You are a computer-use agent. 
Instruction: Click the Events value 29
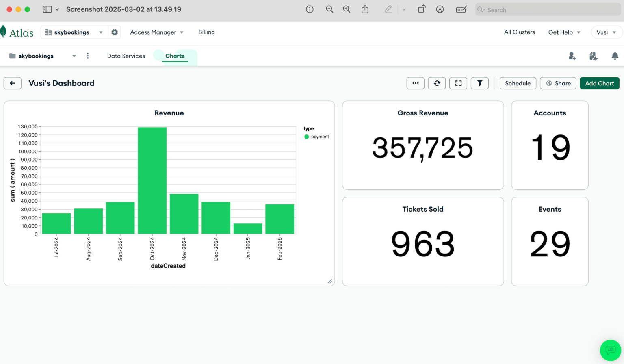coord(550,244)
